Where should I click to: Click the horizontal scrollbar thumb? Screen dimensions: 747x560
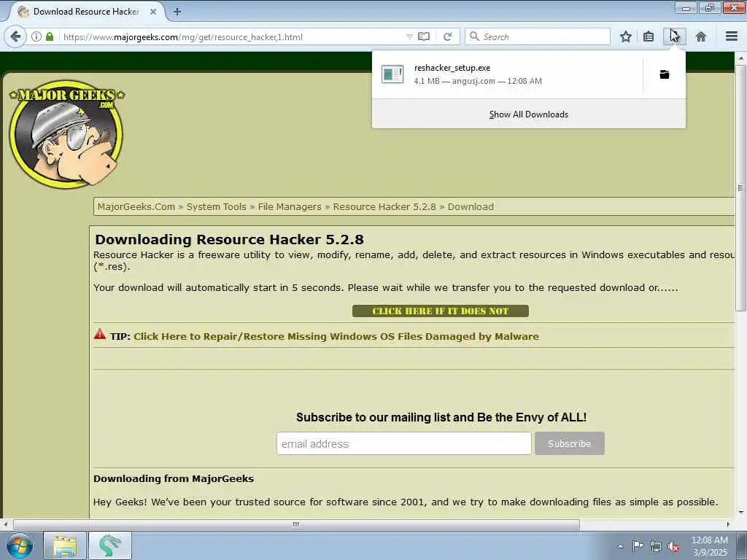click(296, 524)
